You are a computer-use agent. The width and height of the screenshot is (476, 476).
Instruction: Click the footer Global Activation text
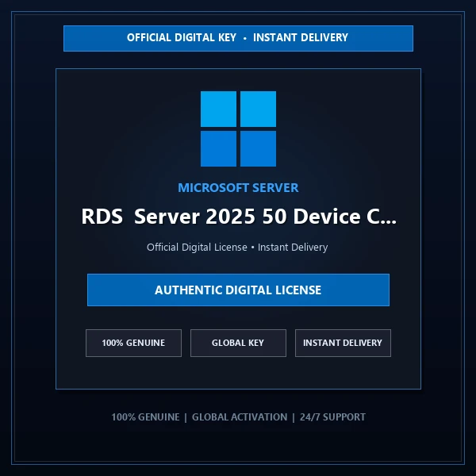(x=240, y=417)
